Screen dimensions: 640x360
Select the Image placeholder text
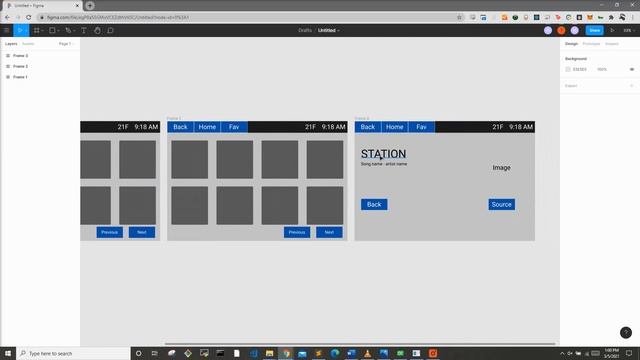[501, 167]
